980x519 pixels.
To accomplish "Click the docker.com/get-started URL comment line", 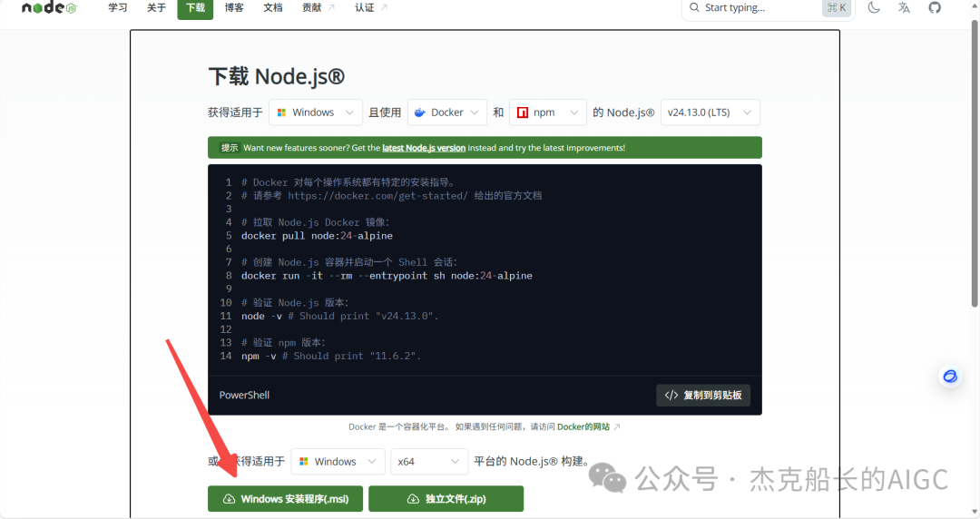I will pos(391,196).
